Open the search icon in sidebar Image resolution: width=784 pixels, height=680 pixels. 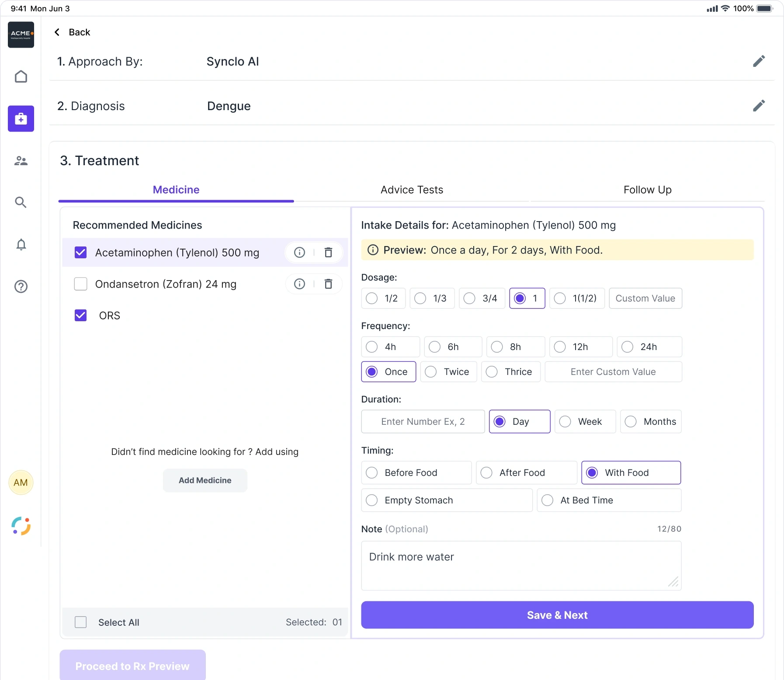click(21, 202)
